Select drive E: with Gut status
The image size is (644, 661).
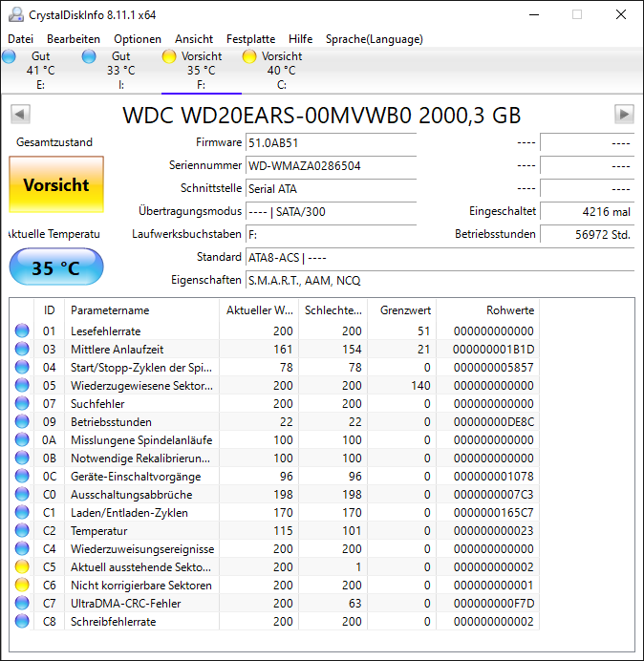pyautogui.click(x=40, y=71)
